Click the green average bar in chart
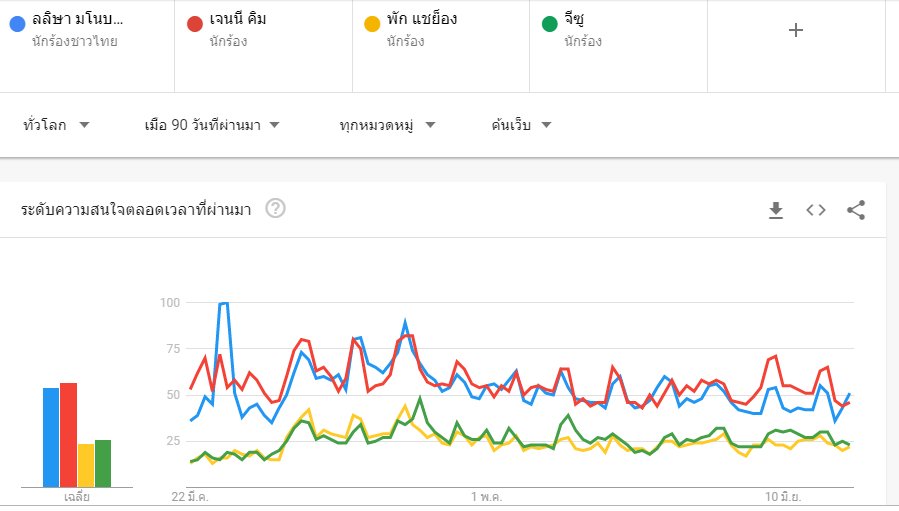The width and height of the screenshot is (899, 511). tap(102, 462)
